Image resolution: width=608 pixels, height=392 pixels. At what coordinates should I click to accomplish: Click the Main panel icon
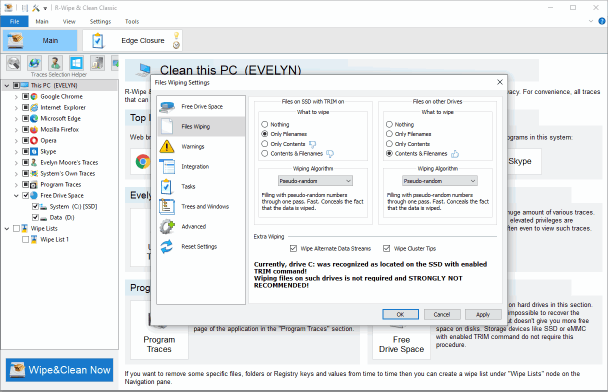pyautogui.click(x=16, y=40)
